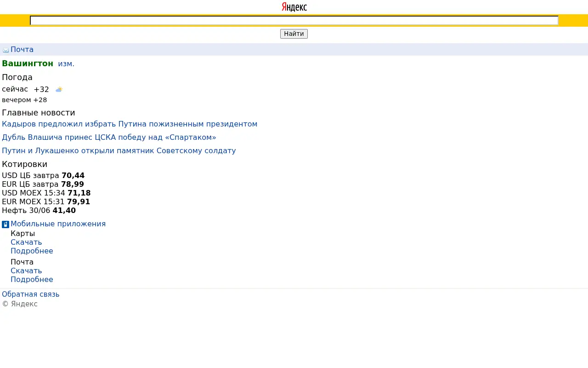Click Скачать under Почта app
Viewport: 588px width, 368px height.
click(x=26, y=270)
